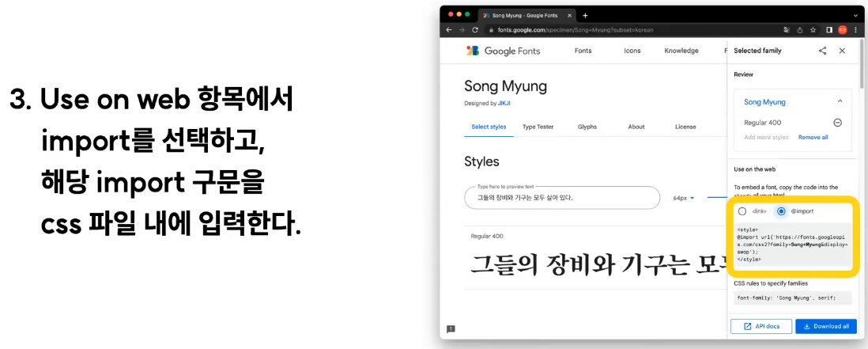
Task: Click the Google Fonts logo
Action: pos(504,51)
